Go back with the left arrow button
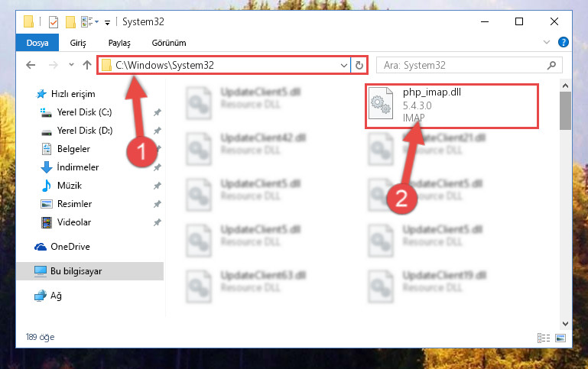Screen dimensions: 588x369 [x=31, y=65]
